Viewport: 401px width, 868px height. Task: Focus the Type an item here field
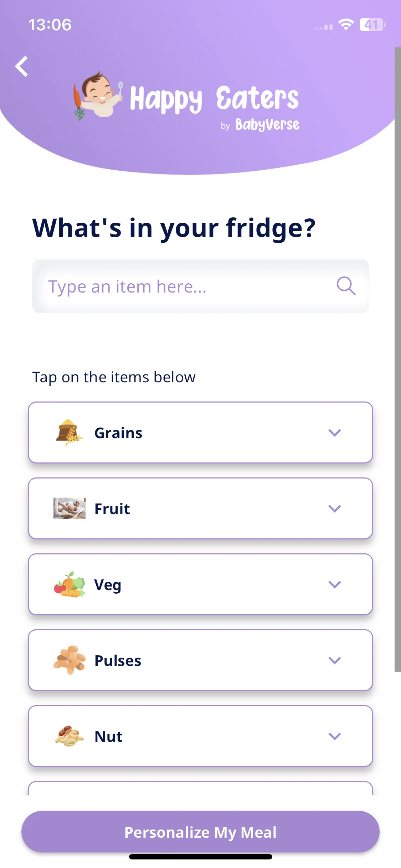pos(200,286)
